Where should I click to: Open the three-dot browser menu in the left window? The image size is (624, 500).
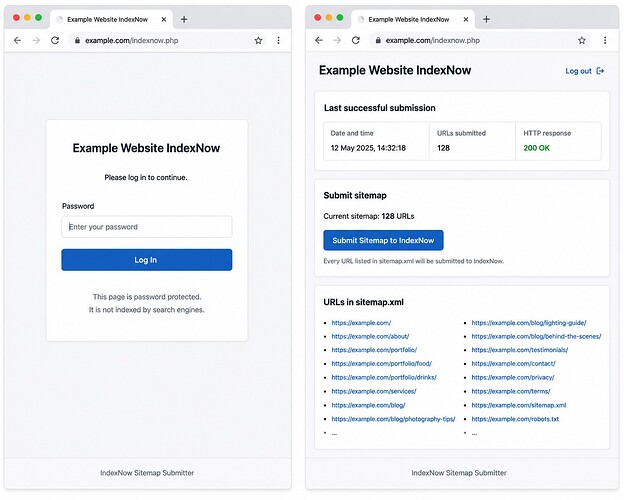(x=279, y=40)
